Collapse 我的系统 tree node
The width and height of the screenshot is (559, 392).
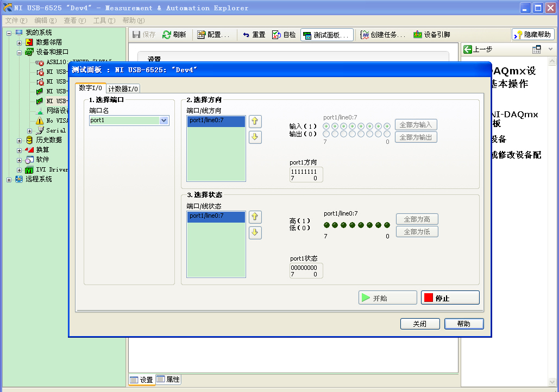click(9, 33)
